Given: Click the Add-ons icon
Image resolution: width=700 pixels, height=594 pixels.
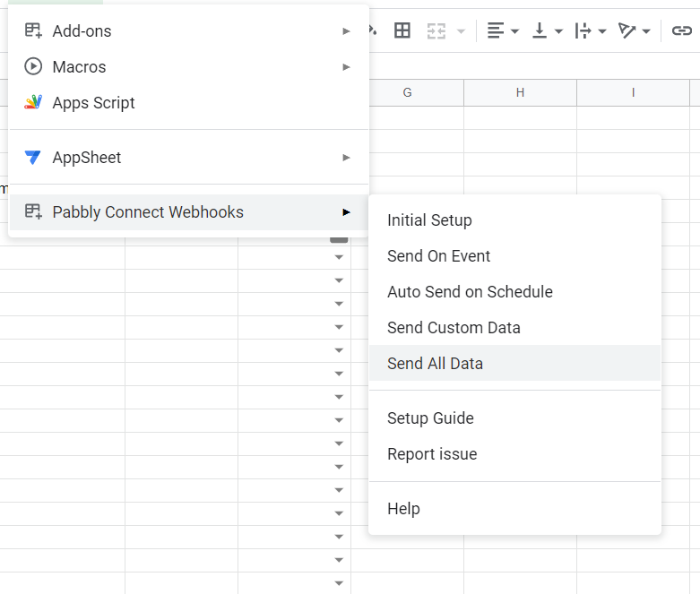Looking at the screenshot, I should [x=33, y=30].
